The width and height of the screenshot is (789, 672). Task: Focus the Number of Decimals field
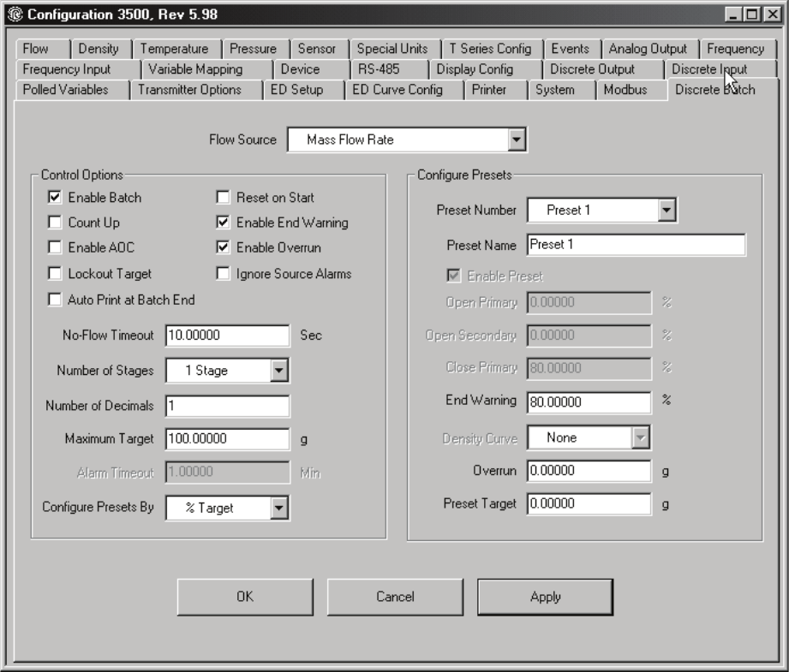tap(227, 406)
